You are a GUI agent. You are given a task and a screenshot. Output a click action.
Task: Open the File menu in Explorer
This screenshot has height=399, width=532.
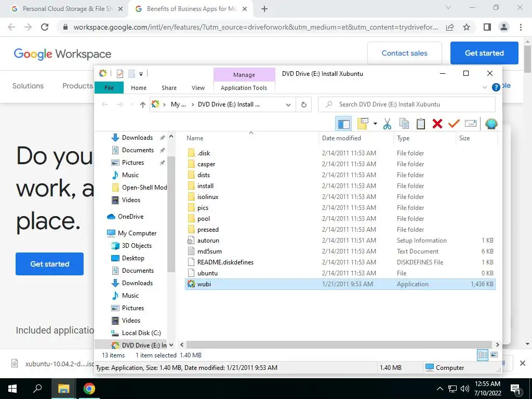click(109, 88)
